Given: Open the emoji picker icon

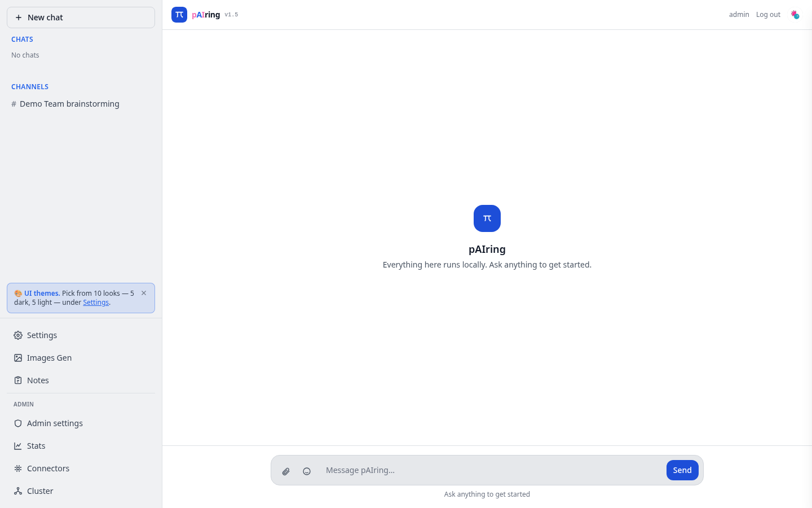Looking at the screenshot, I should (x=307, y=471).
